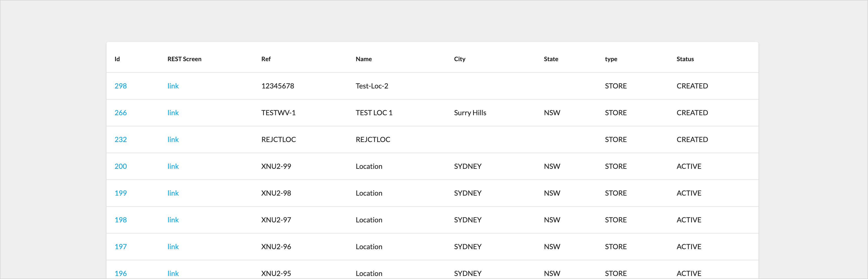Open location ID 266 link
The image size is (868, 279).
point(120,113)
